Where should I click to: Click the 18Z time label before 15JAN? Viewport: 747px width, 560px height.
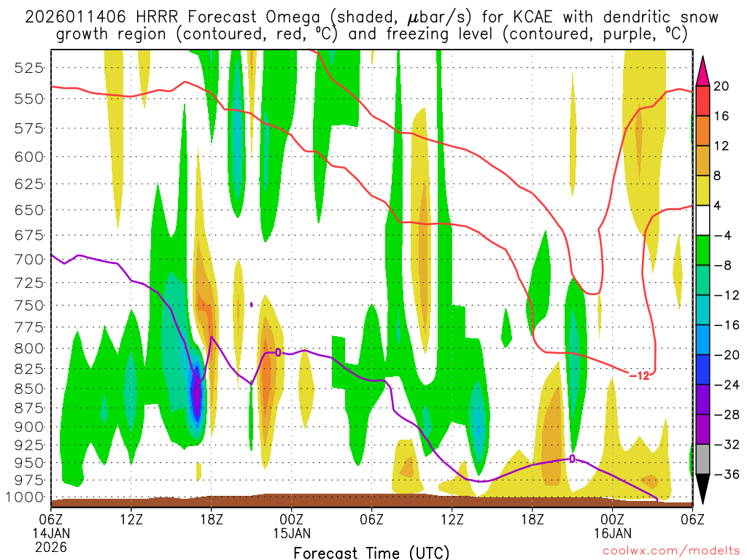[x=212, y=519]
